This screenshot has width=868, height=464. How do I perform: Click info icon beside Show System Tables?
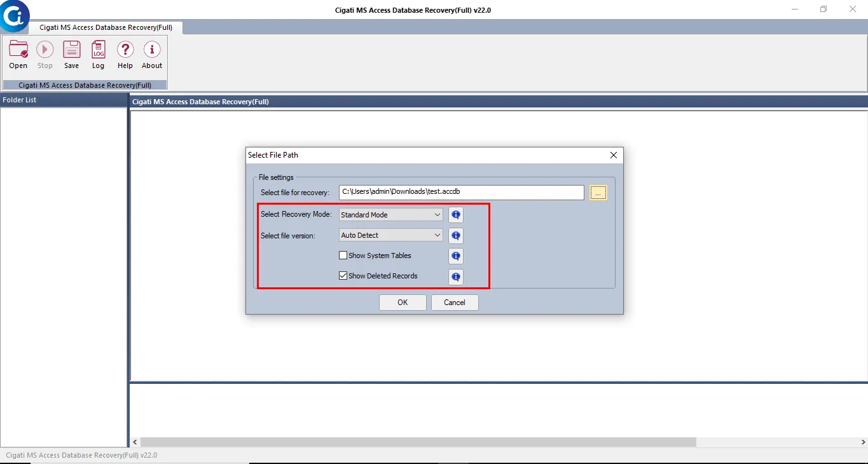coord(456,256)
